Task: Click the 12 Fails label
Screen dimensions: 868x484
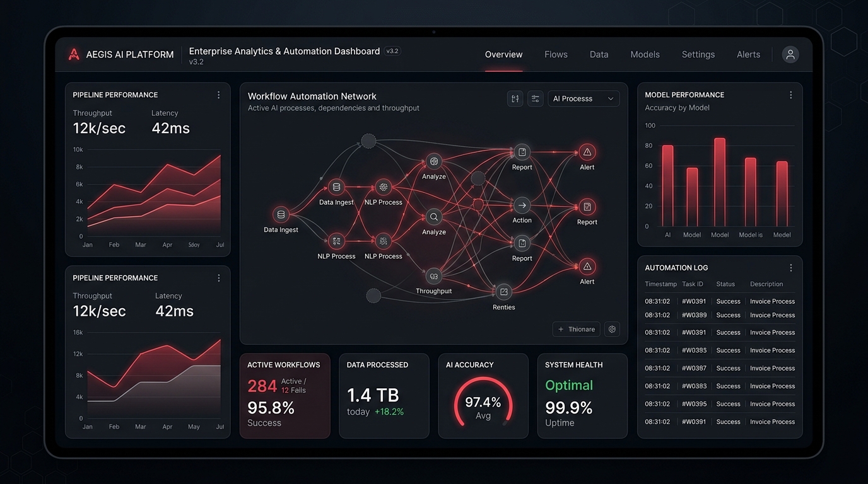Action: point(293,391)
